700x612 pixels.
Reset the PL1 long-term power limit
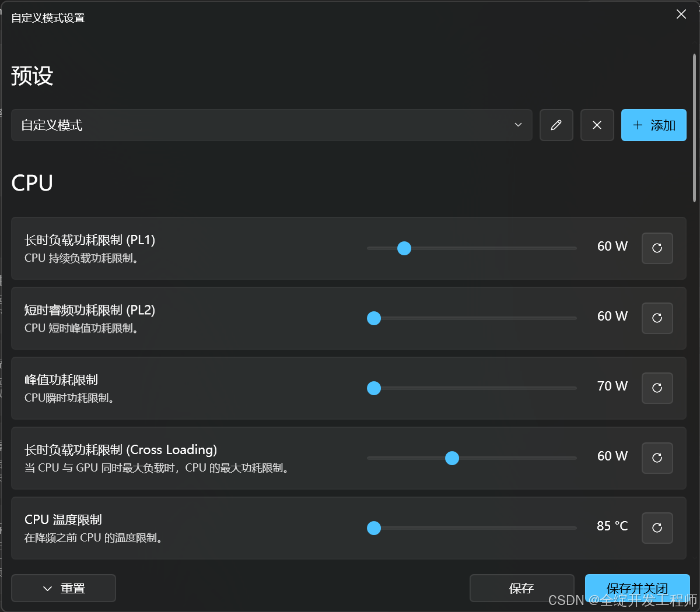click(657, 248)
